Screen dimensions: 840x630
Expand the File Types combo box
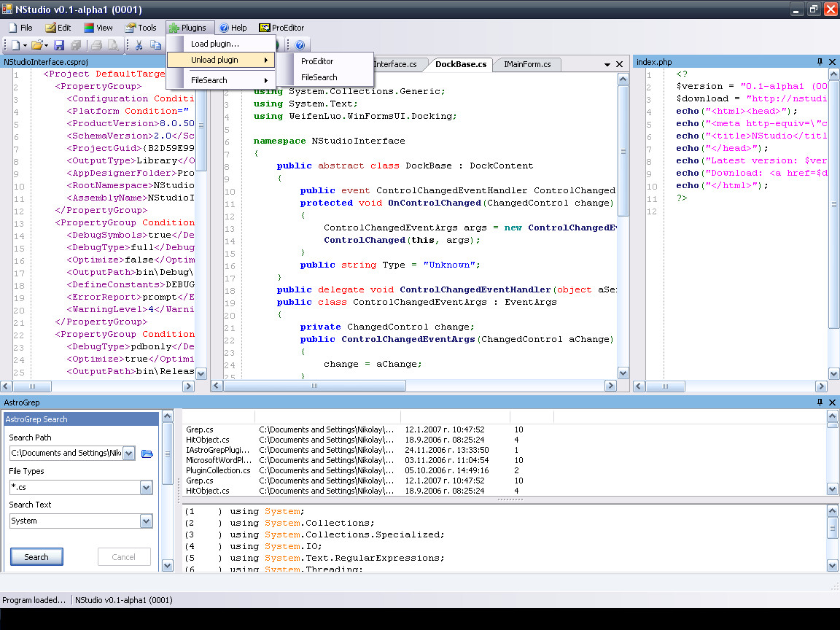pos(147,488)
